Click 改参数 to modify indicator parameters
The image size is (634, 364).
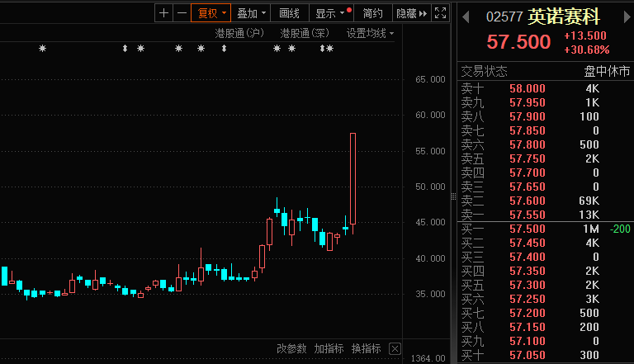pyautogui.click(x=291, y=348)
